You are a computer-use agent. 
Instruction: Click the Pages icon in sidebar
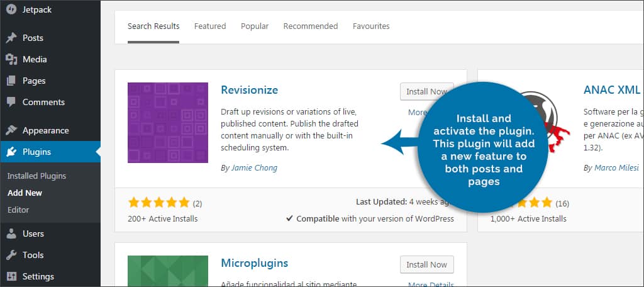pos(11,81)
